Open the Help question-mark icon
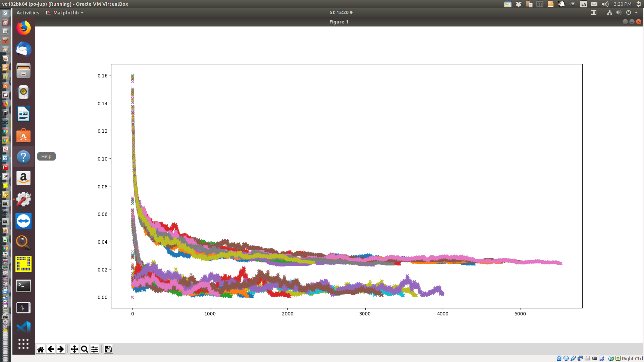This screenshot has height=362, width=644. (23, 157)
